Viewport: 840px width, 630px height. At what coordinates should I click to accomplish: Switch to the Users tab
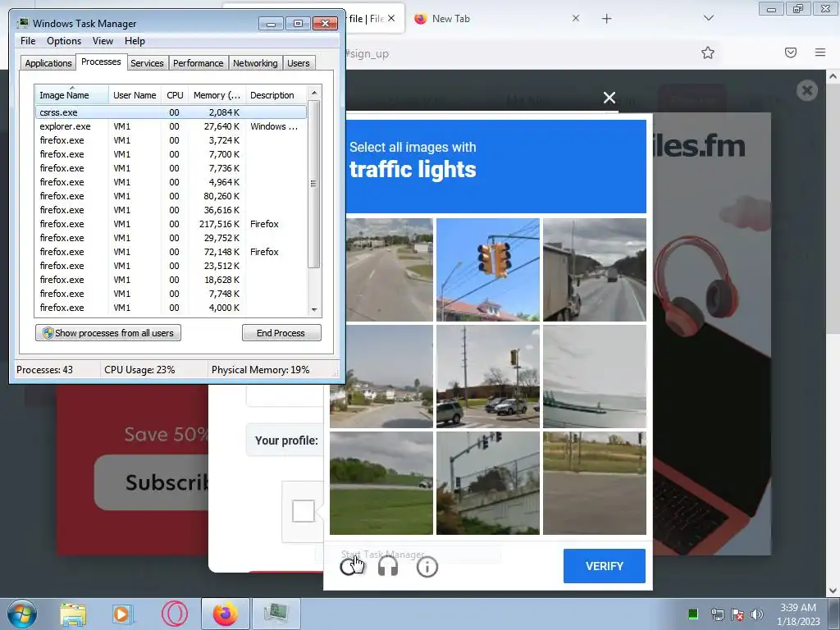pos(299,63)
